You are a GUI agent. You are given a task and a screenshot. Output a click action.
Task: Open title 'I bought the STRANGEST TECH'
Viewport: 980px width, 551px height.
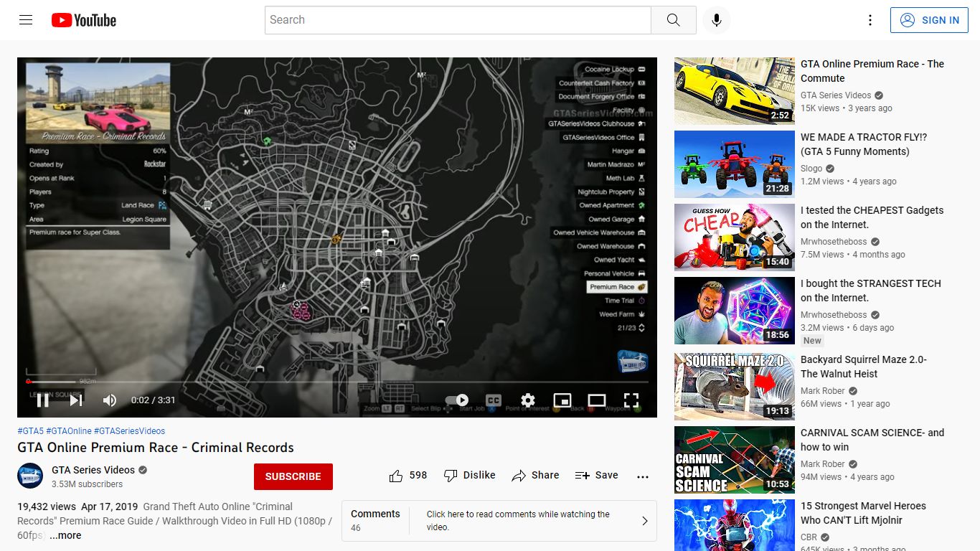[871, 291]
